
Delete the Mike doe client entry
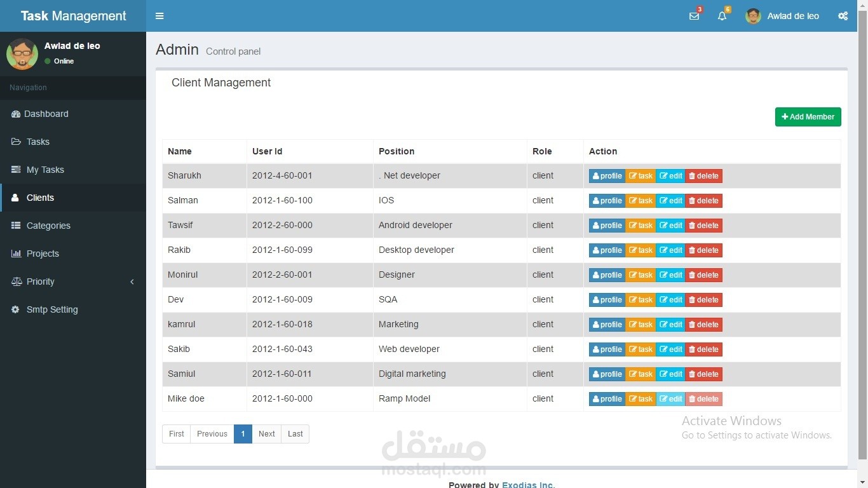tap(703, 398)
